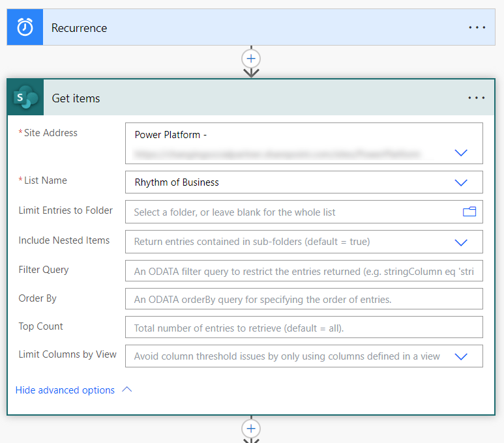This screenshot has height=443, width=504.
Task: Click the List Name label
Action: click(x=46, y=180)
